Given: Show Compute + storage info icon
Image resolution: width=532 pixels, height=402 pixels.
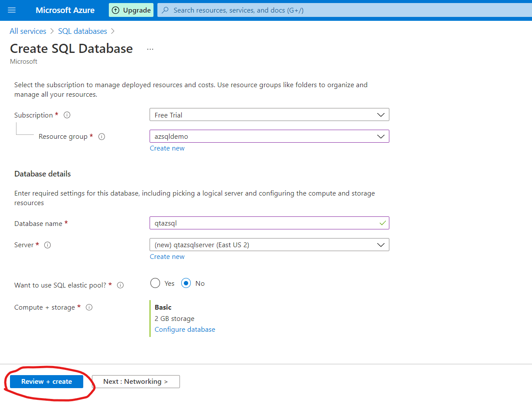Looking at the screenshot, I should tap(89, 307).
